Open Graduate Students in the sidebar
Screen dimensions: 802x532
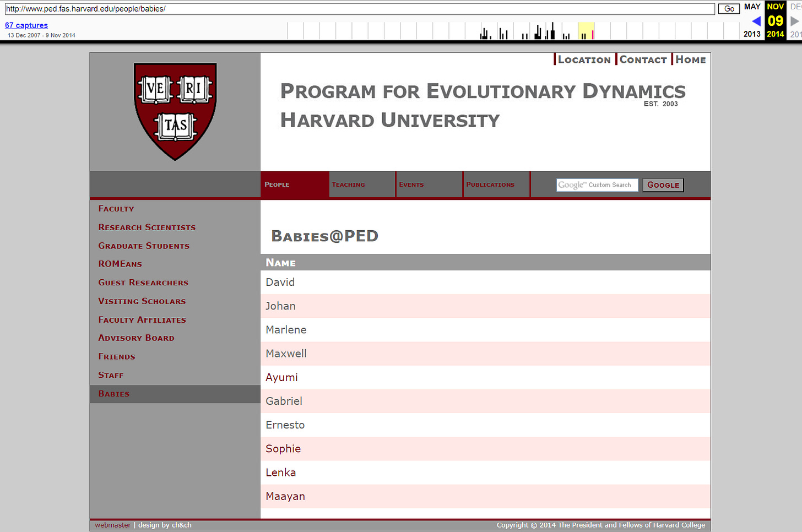(x=144, y=246)
